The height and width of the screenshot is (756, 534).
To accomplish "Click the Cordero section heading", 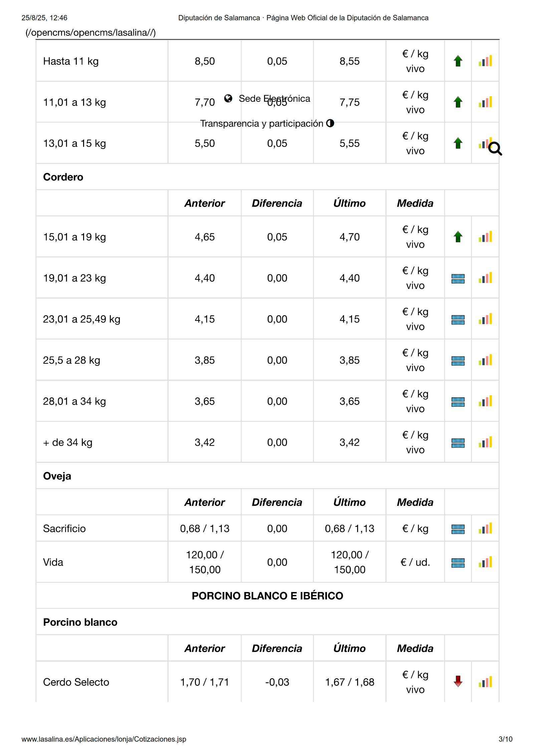I will [x=63, y=177].
